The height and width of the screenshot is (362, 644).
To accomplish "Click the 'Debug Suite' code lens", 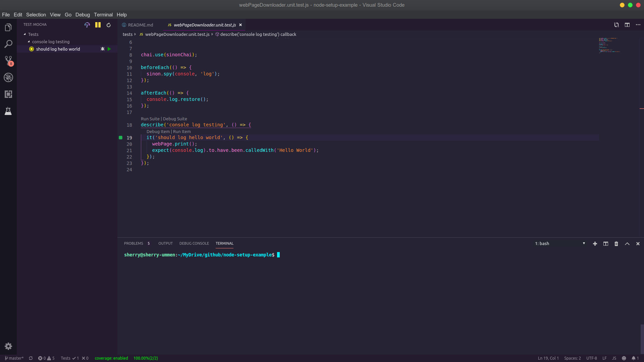I will pyautogui.click(x=175, y=119).
